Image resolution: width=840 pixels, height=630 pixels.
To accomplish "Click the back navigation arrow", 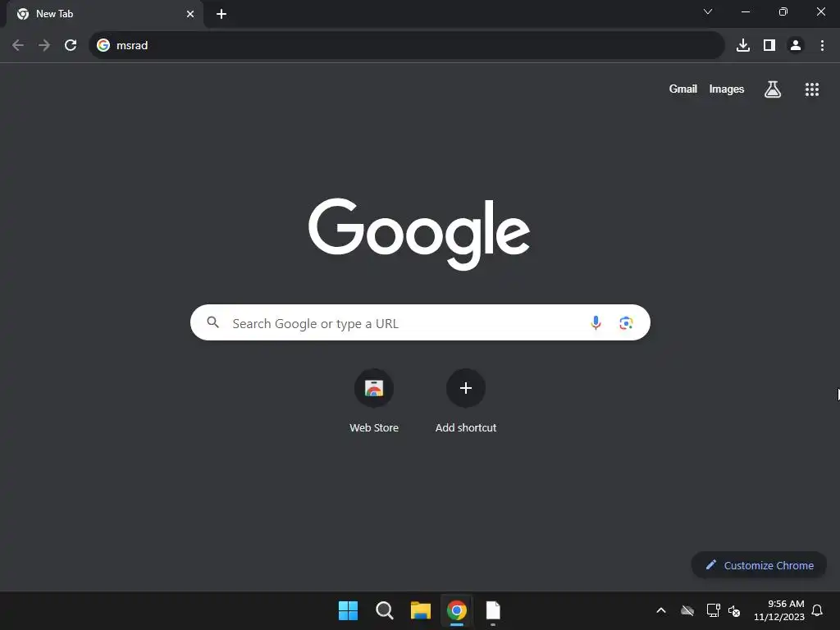I will 18,46.
